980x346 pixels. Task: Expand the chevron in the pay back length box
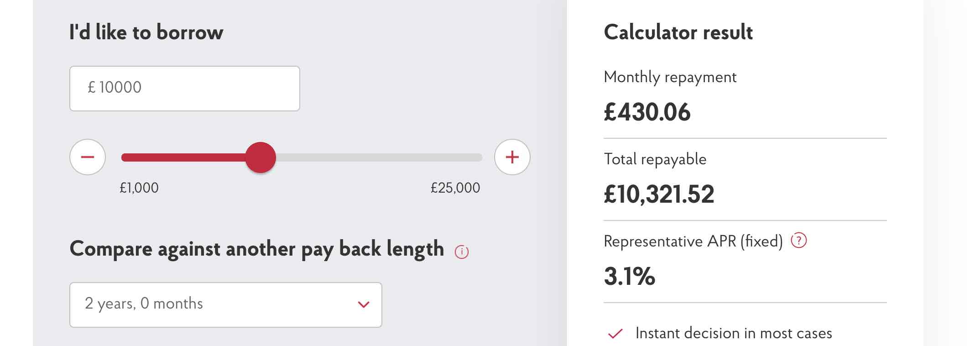364,304
